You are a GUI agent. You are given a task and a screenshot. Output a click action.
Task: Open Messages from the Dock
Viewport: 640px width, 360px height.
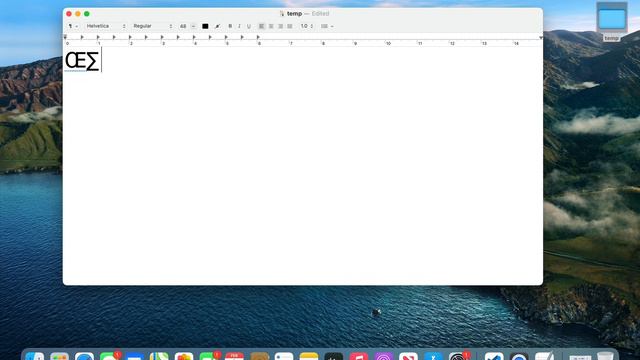pos(109,356)
